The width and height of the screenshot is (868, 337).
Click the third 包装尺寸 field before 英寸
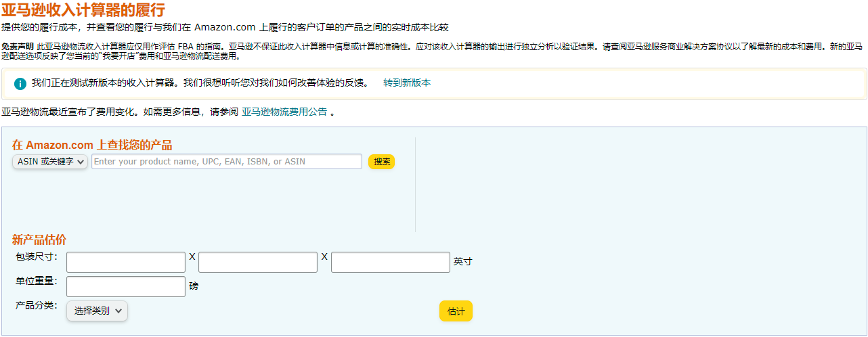(391, 262)
